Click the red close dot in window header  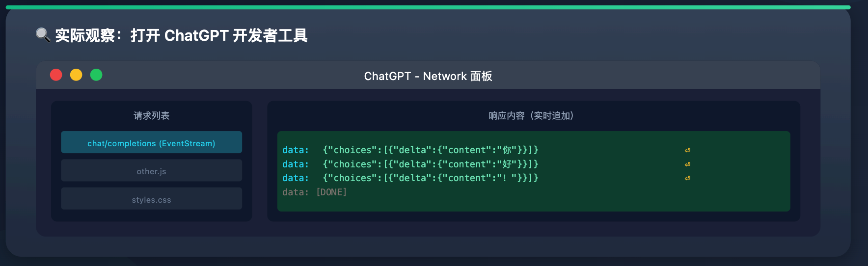pos(56,75)
